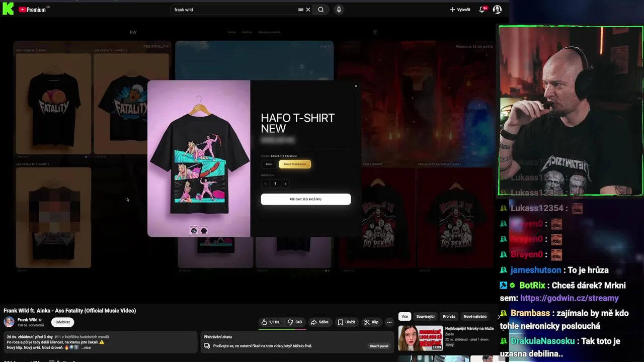Save the video with Uložit
The image size is (644, 362).
click(x=347, y=322)
